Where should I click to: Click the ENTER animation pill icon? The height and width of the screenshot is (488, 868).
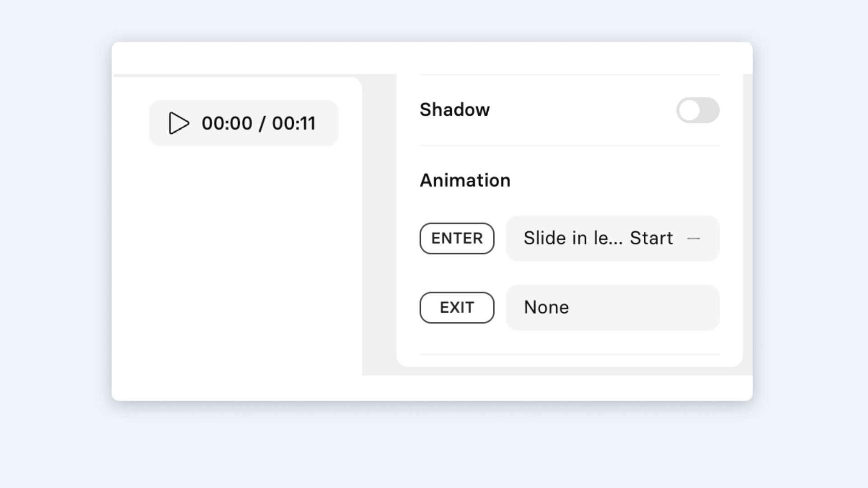(457, 238)
